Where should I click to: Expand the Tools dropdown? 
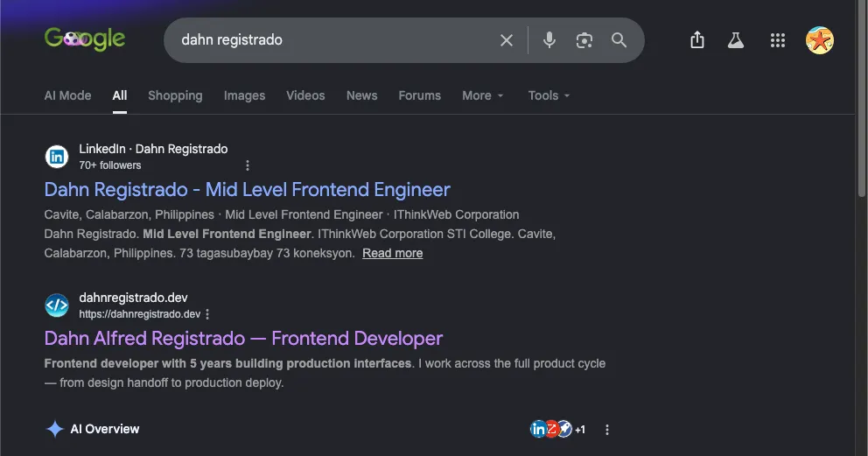point(549,95)
